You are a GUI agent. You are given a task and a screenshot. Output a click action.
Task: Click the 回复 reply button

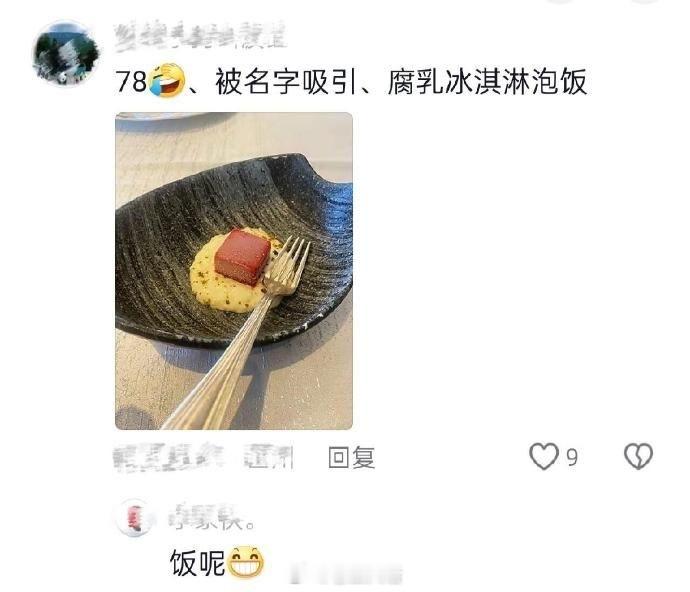coord(352,457)
